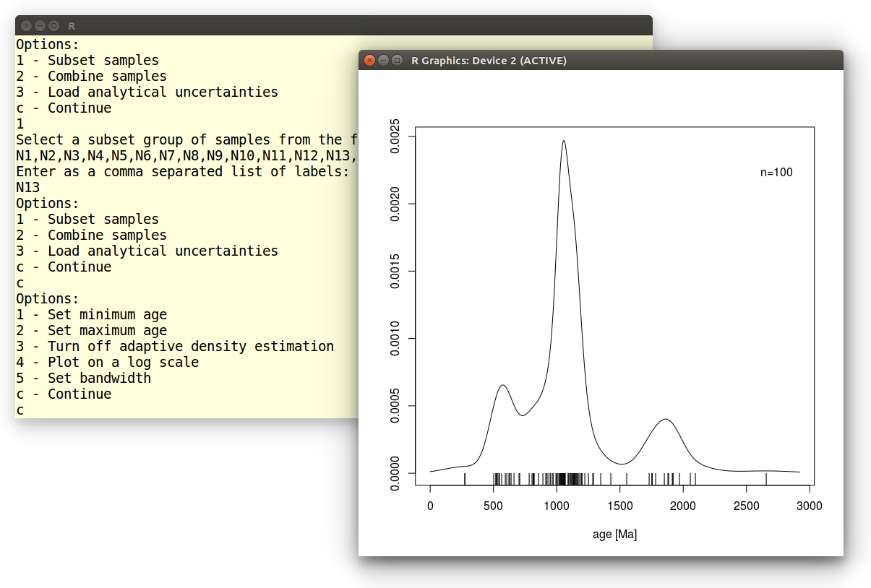Image resolution: width=871 pixels, height=588 pixels.
Task: Minimize the R Graphics window
Action: (383, 61)
